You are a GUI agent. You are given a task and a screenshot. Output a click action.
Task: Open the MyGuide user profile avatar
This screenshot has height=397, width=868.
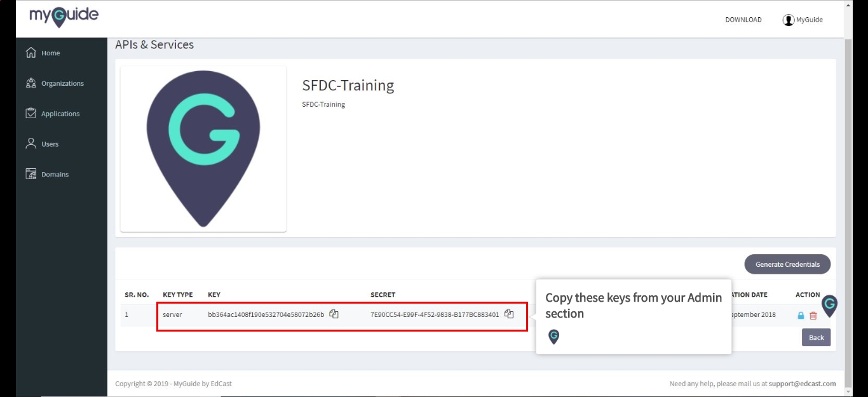(x=789, y=20)
